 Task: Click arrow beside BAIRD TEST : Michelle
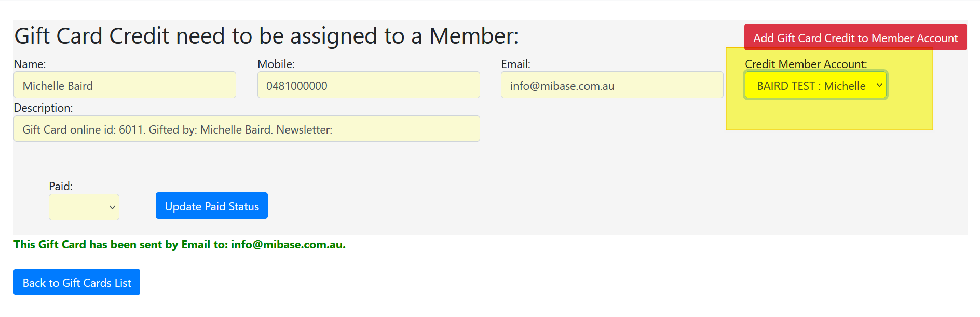pyautogui.click(x=879, y=85)
